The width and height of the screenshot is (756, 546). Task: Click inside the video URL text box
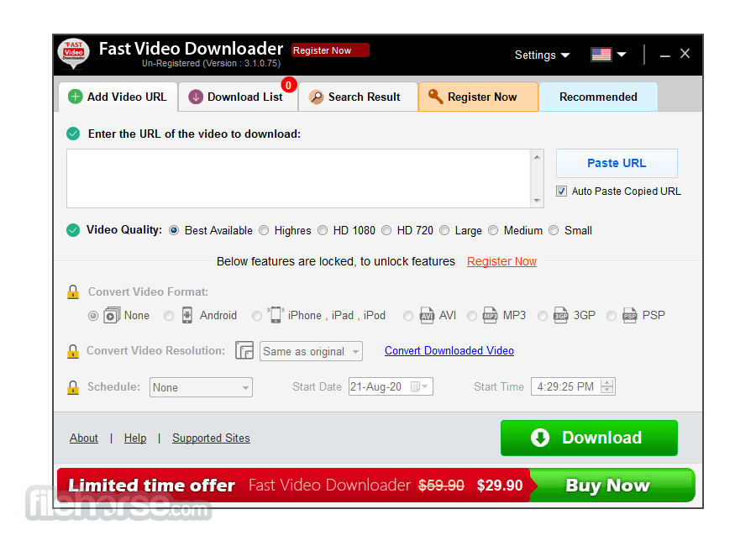[x=298, y=178]
